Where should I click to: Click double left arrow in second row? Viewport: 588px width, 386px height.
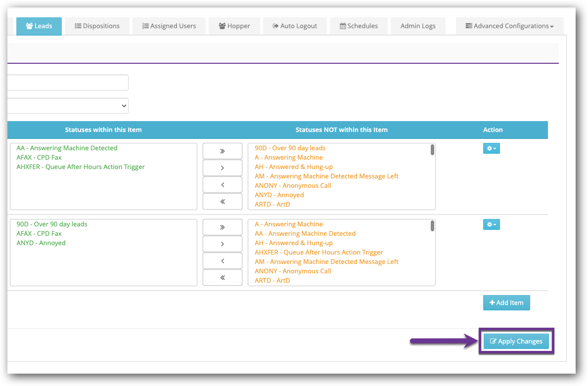222,278
